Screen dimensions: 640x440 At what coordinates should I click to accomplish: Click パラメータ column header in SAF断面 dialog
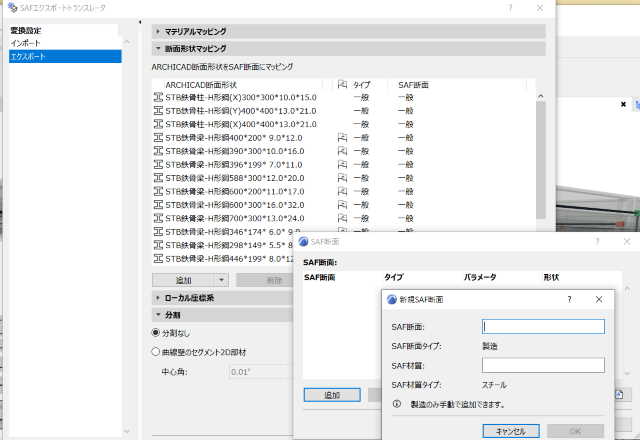click(480, 277)
